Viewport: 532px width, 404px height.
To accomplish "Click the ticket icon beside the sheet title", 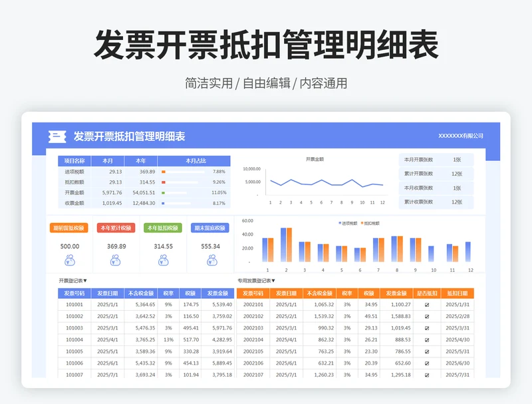I will point(58,136).
